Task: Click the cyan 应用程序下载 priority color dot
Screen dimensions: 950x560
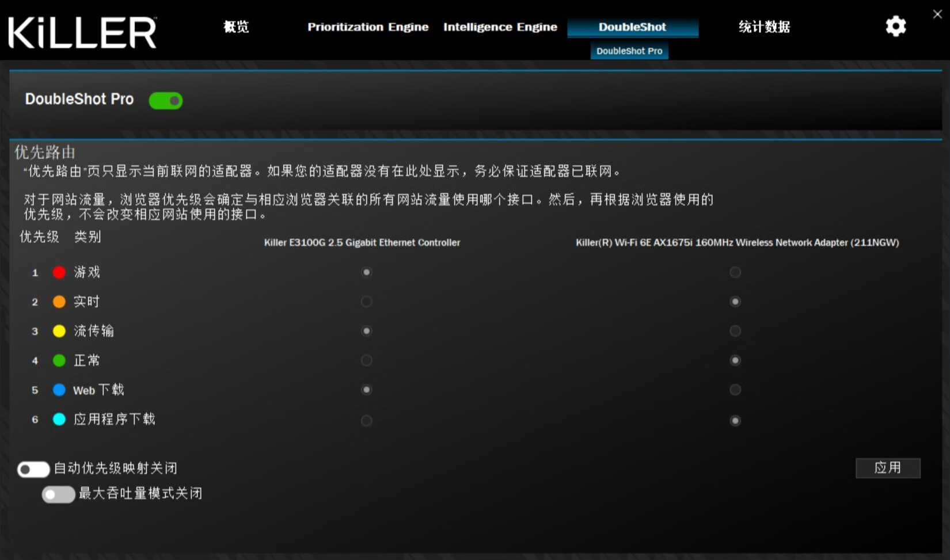Action: [59, 420]
